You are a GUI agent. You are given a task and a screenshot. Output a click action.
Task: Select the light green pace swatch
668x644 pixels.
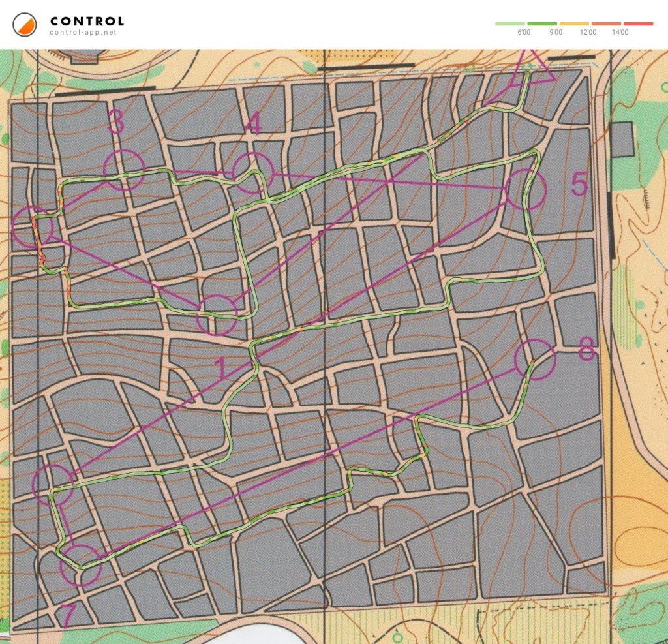point(511,23)
